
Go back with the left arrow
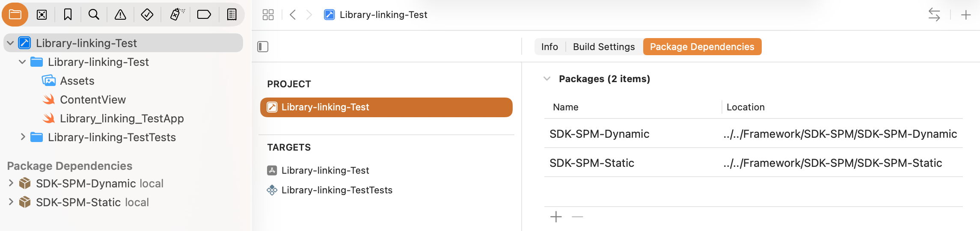pyautogui.click(x=293, y=15)
